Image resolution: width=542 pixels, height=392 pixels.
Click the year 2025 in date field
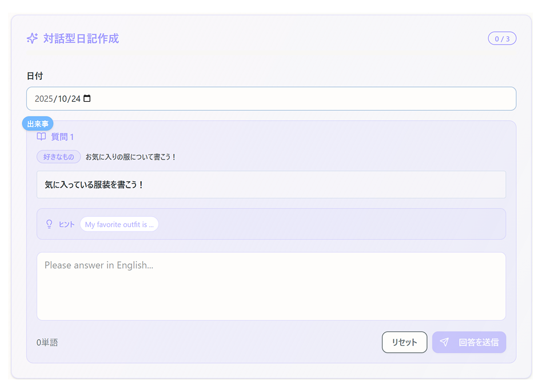pyautogui.click(x=43, y=99)
